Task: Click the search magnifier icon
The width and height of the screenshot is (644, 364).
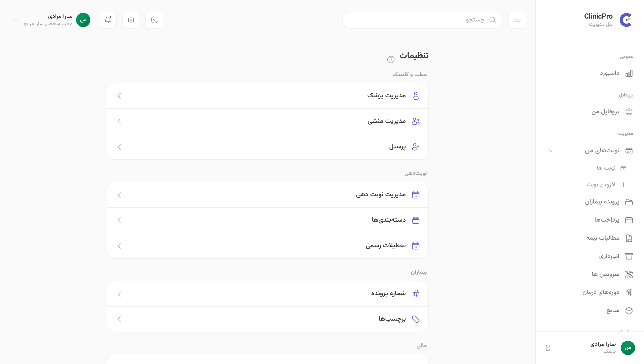Action: coord(492,20)
